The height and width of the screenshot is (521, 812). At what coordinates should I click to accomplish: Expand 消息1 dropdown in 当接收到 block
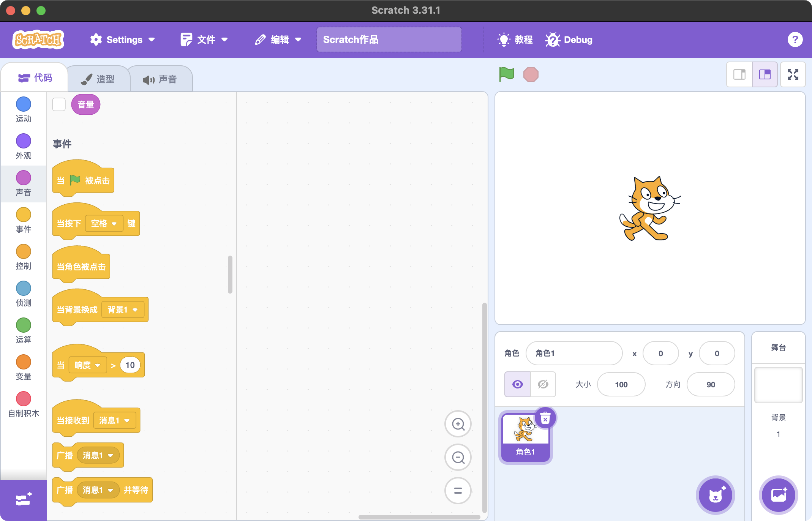point(114,420)
